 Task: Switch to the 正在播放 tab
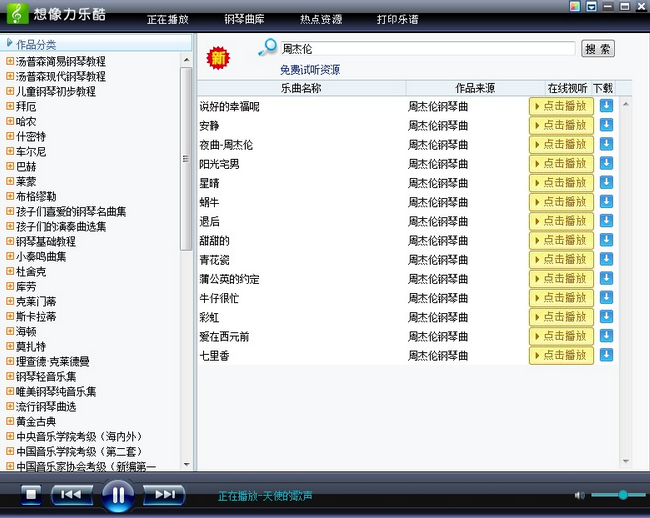click(x=168, y=19)
